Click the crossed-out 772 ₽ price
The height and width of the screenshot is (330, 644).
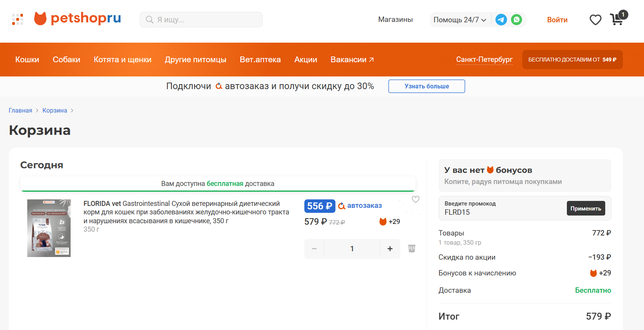tap(337, 222)
